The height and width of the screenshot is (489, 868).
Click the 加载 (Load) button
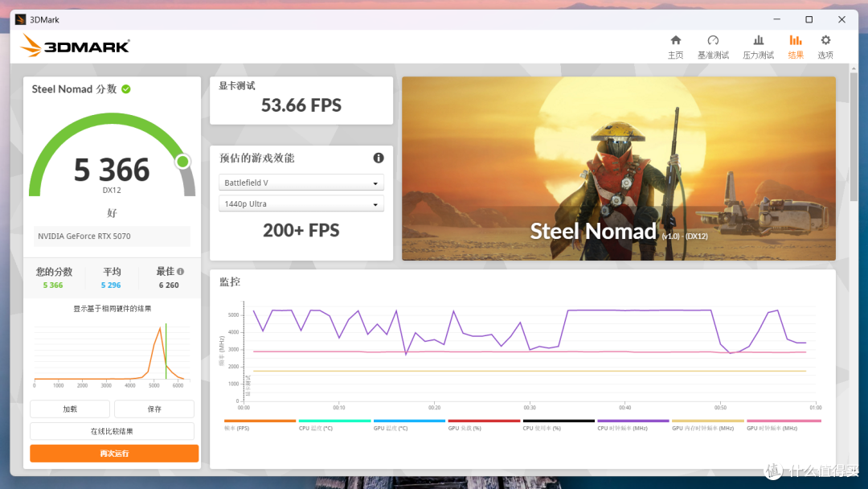70,409
